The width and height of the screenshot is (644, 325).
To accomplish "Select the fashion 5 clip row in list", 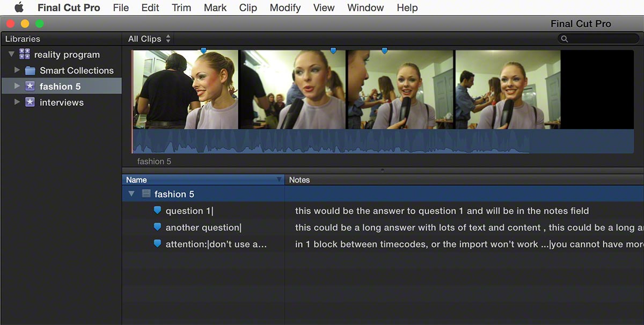I will (x=383, y=194).
